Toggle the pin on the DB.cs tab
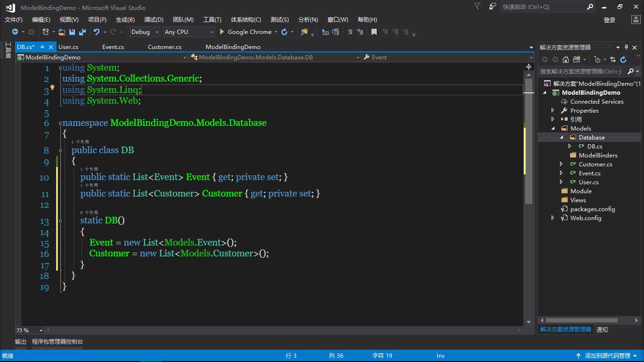The image size is (644, 362). click(x=42, y=47)
